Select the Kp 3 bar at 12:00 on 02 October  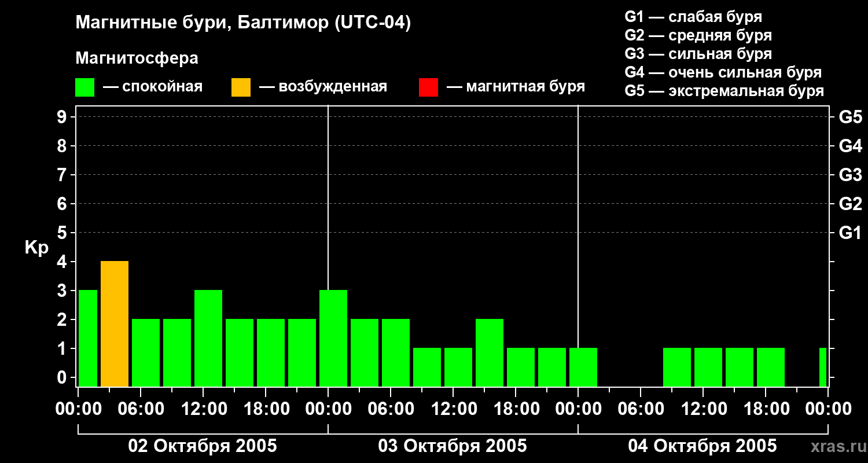(208, 339)
